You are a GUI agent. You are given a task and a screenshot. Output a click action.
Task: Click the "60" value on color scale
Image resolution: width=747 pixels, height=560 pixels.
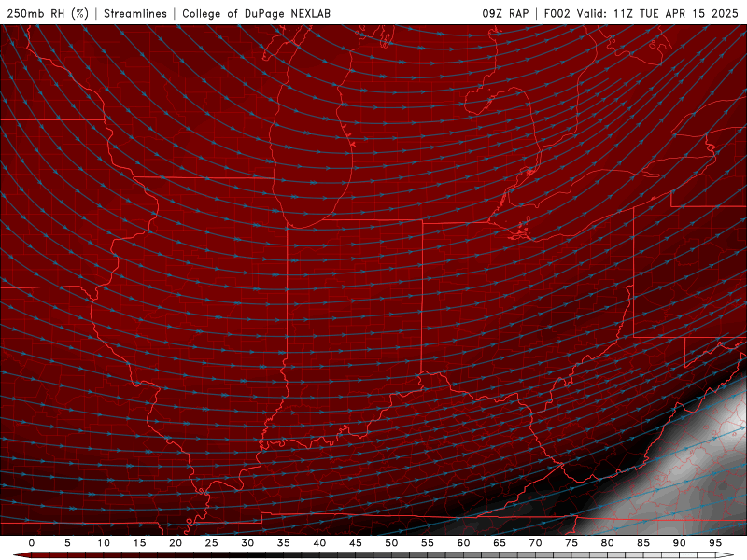[x=463, y=543]
